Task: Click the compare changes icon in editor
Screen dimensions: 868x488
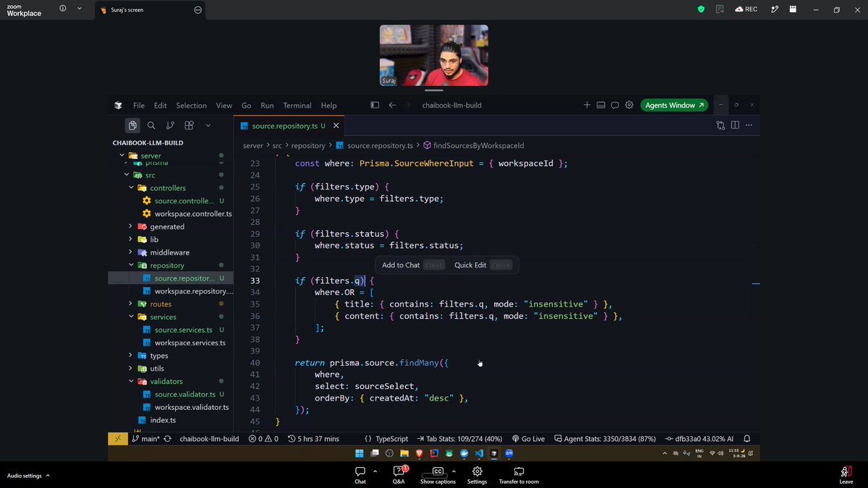Action: click(720, 125)
